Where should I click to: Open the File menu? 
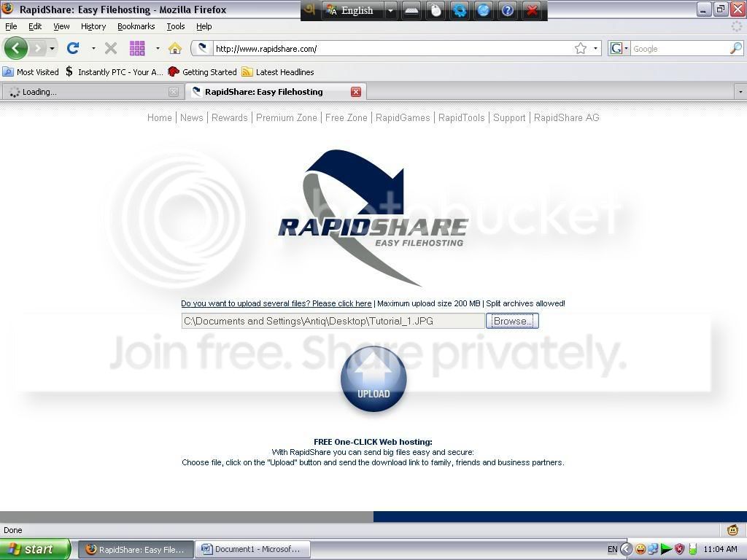[x=11, y=26]
